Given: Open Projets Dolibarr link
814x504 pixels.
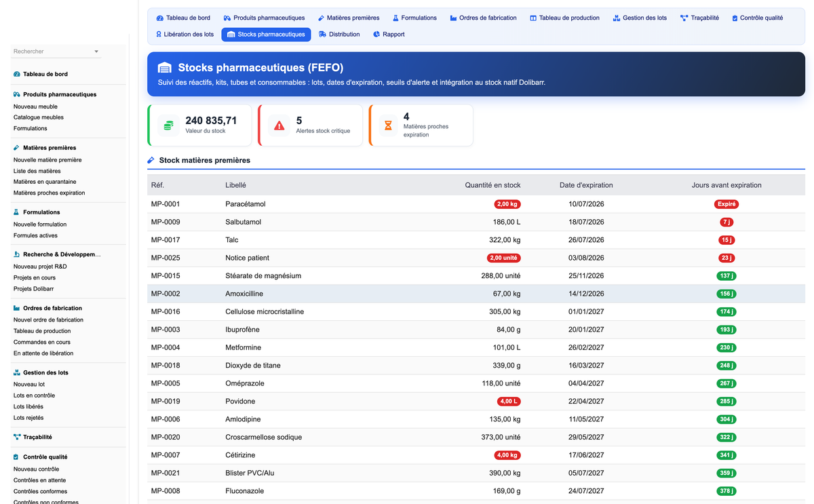Looking at the screenshot, I should (x=34, y=289).
